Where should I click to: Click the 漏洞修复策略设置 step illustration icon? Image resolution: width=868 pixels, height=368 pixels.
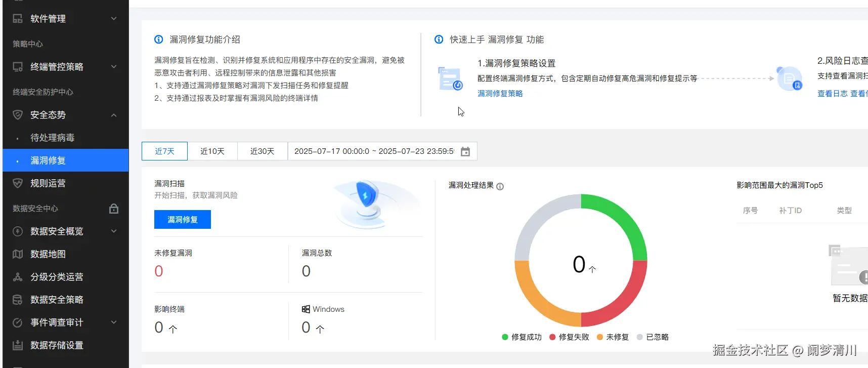450,78
